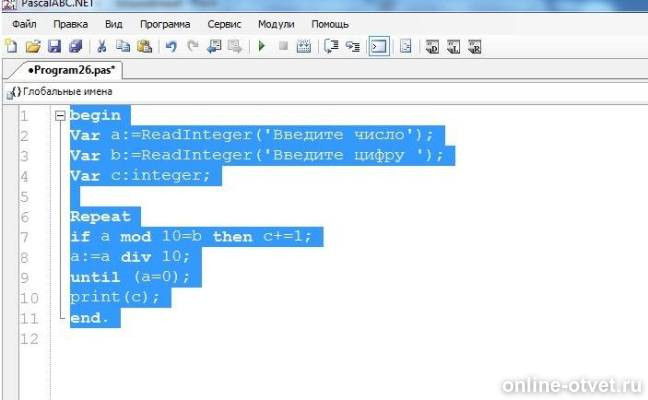Image resolution: width=648 pixels, height=400 pixels.
Task: Redo with the forward arrow icon
Action: 193,46
